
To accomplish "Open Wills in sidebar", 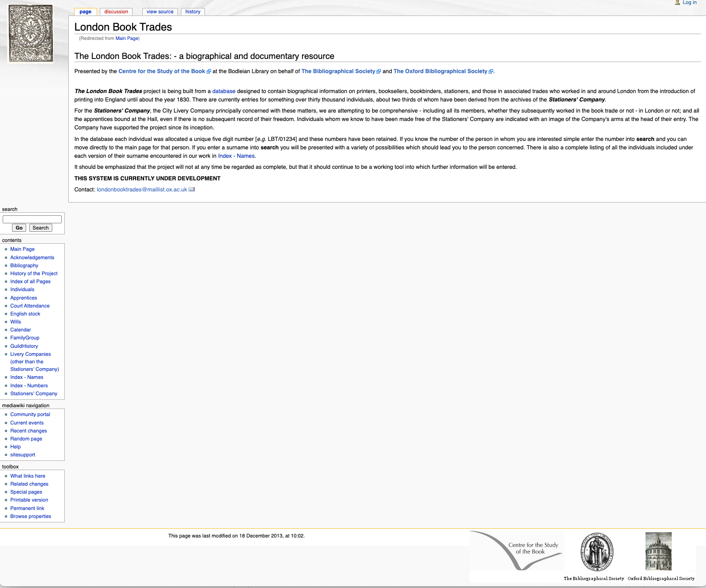I will [x=16, y=322].
